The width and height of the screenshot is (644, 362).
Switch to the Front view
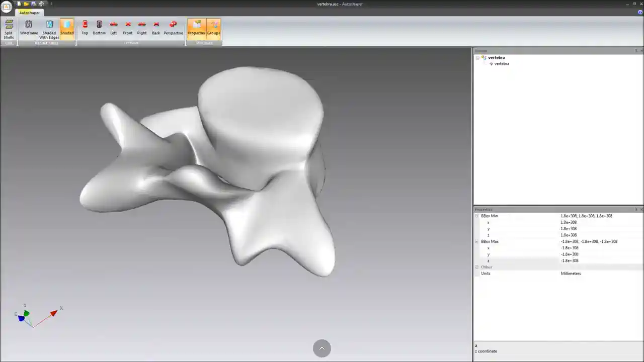(x=127, y=28)
